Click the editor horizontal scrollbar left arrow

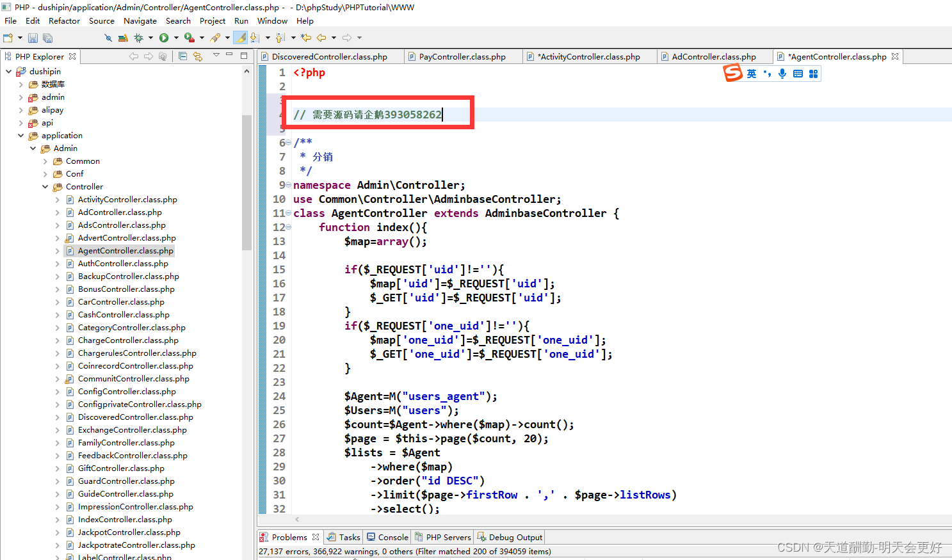pos(297,519)
